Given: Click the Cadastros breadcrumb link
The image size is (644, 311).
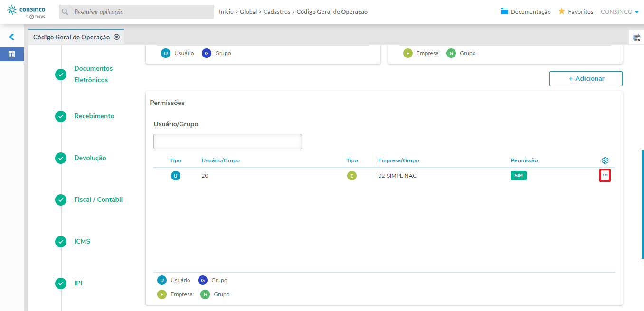Looking at the screenshot, I should coord(276,12).
